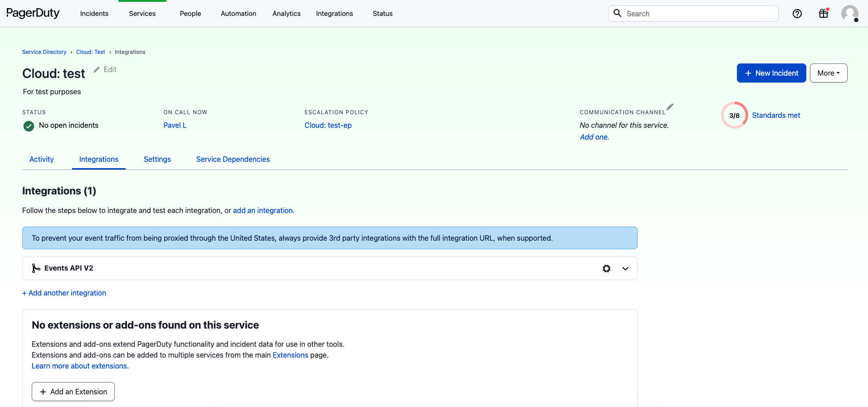
Task: Click the blue event traffic info banner
Action: point(330,238)
